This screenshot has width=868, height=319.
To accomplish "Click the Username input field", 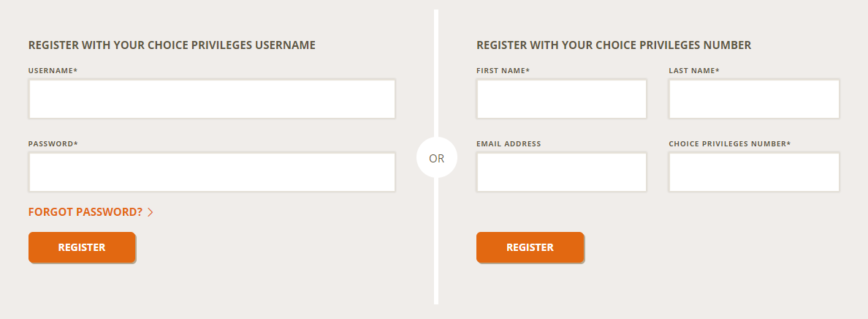I will coord(212,99).
